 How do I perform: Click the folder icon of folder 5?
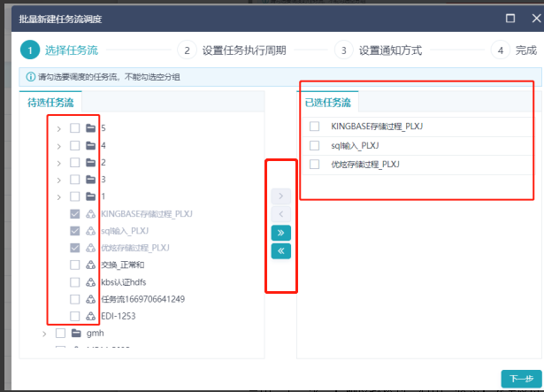click(x=90, y=128)
